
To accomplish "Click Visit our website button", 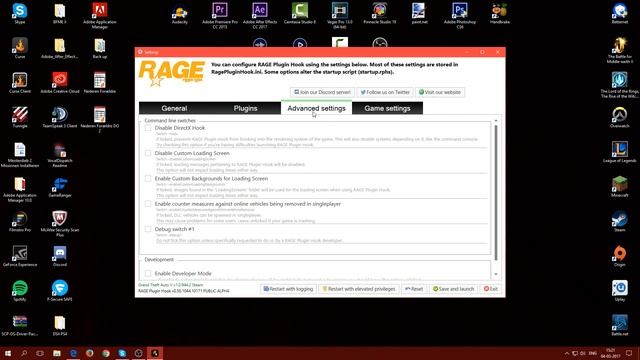I will [440, 92].
